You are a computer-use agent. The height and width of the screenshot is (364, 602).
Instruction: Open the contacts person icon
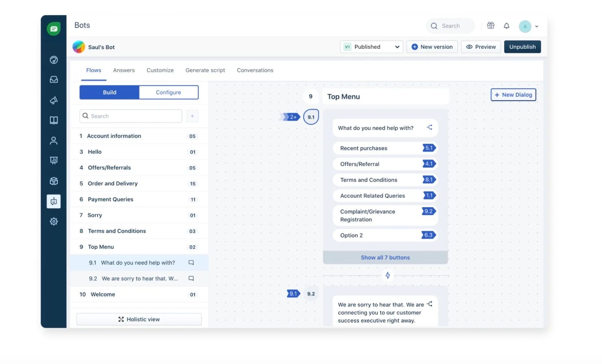coord(54,141)
